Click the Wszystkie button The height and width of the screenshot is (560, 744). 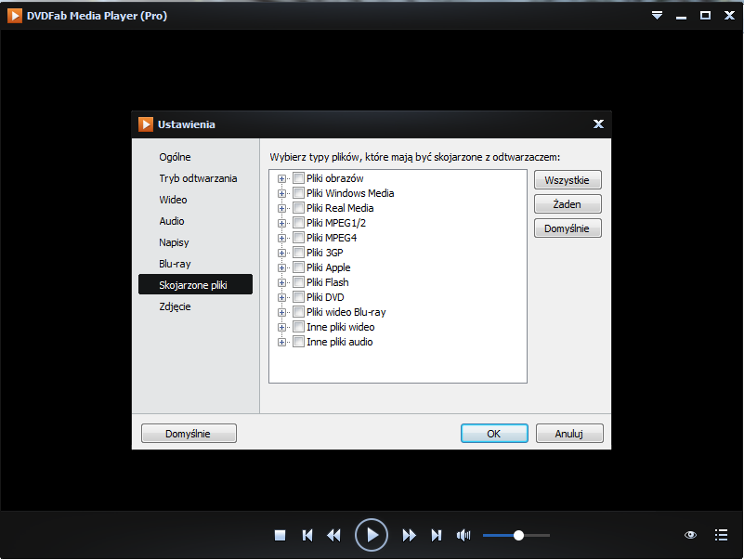[568, 180]
